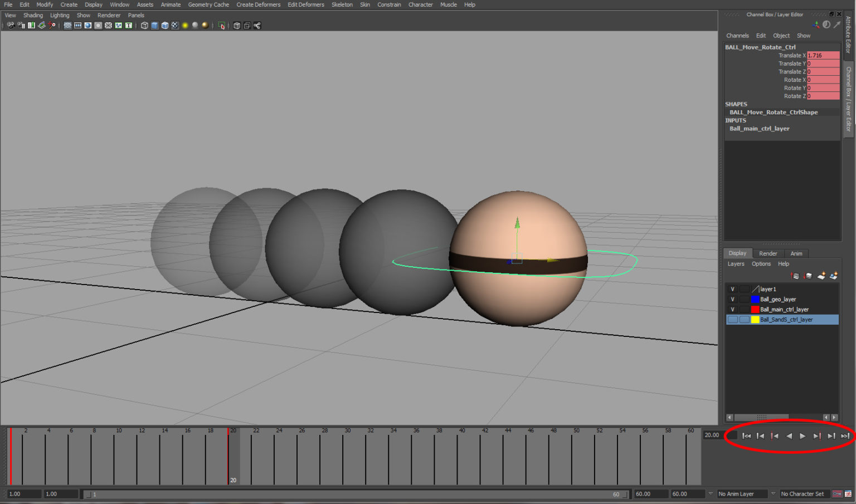Viewport: 856px width, 504px height.
Task: Enable wireframe display cube icon
Action: tap(144, 26)
